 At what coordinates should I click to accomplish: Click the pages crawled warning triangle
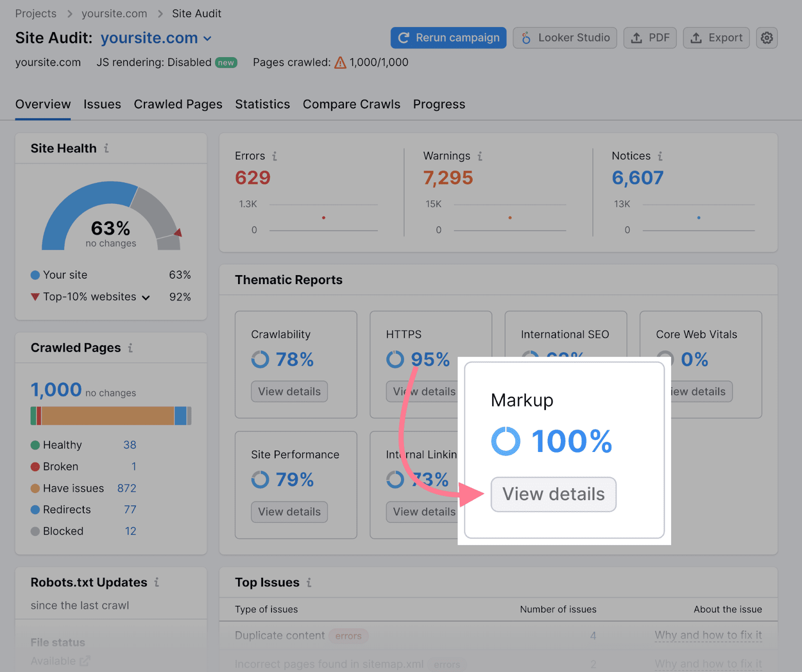pos(340,63)
